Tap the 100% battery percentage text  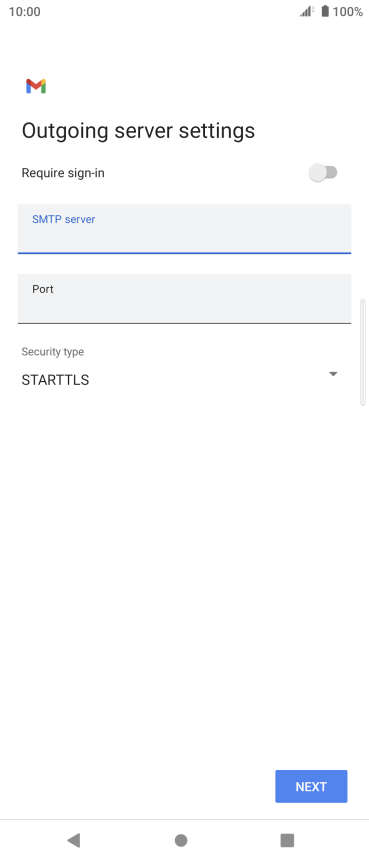[x=348, y=12]
